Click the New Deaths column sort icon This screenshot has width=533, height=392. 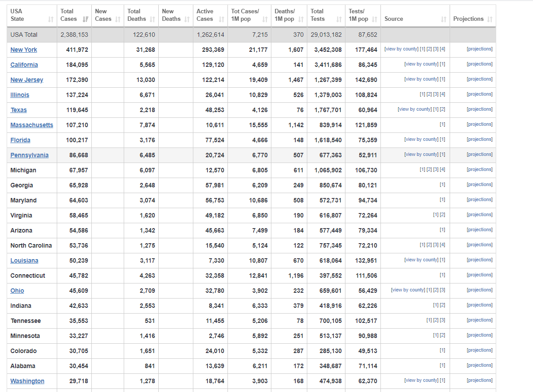point(187,19)
